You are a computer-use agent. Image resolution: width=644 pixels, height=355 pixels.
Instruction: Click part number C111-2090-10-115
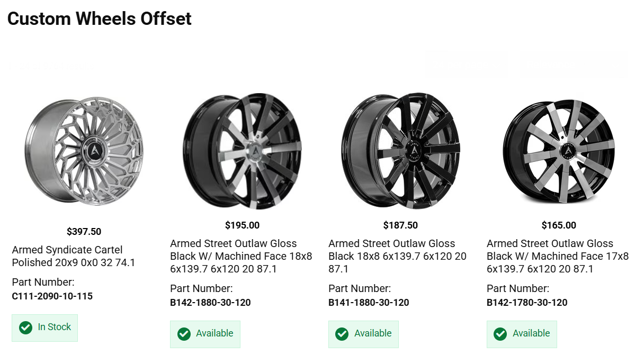click(52, 296)
